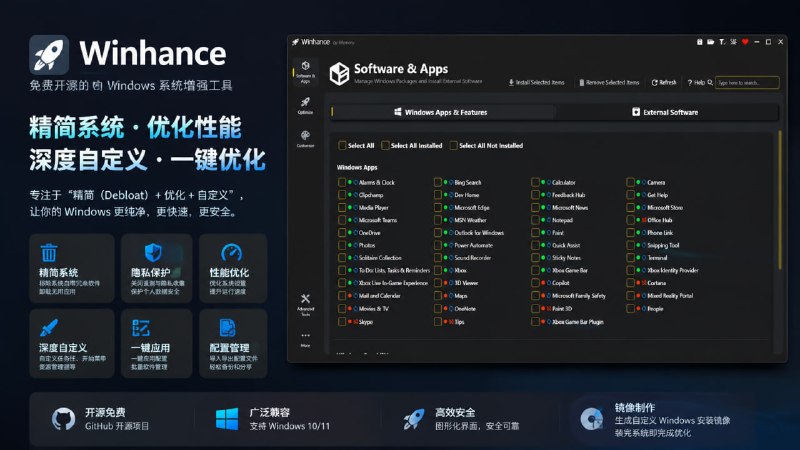
Task: Tick the Xbox Game Bar Plugin checkbox
Action: click(x=535, y=321)
